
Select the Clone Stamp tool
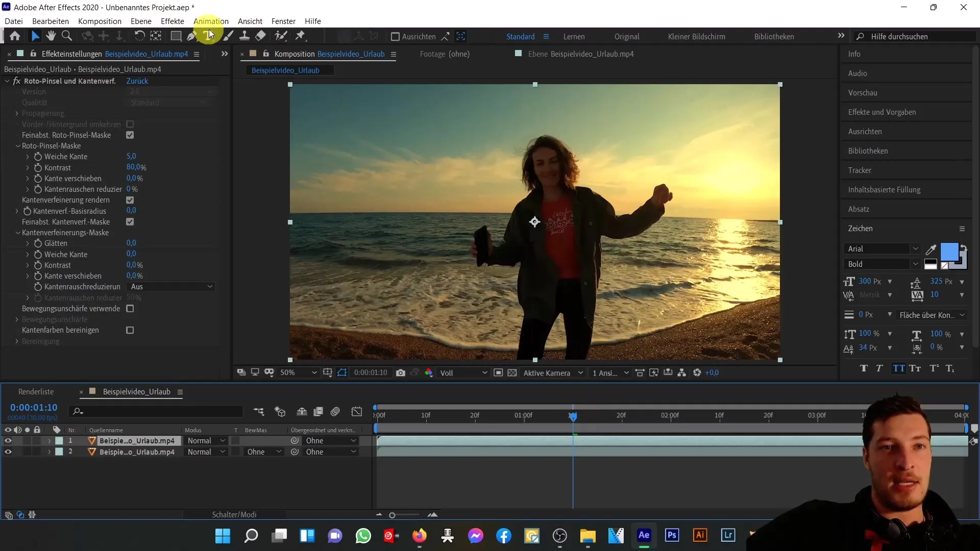click(x=244, y=36)
